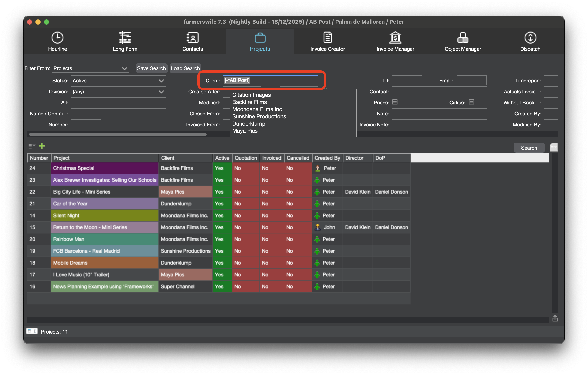Image resolution: width=588 pixels, height=375 pixels.
Task: Expand the Division dropdown showing (Any)
Action: [x=118, y=92]
